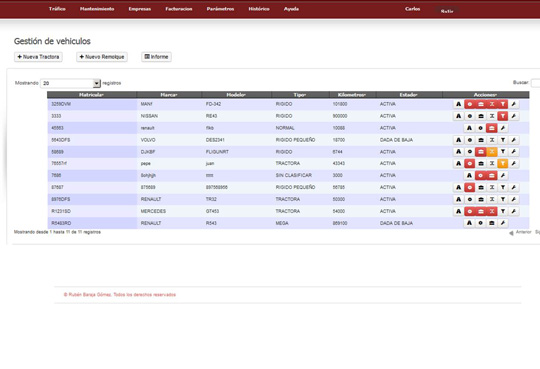Click the red filter icon in row 3259DVM

tap(503, 104)
